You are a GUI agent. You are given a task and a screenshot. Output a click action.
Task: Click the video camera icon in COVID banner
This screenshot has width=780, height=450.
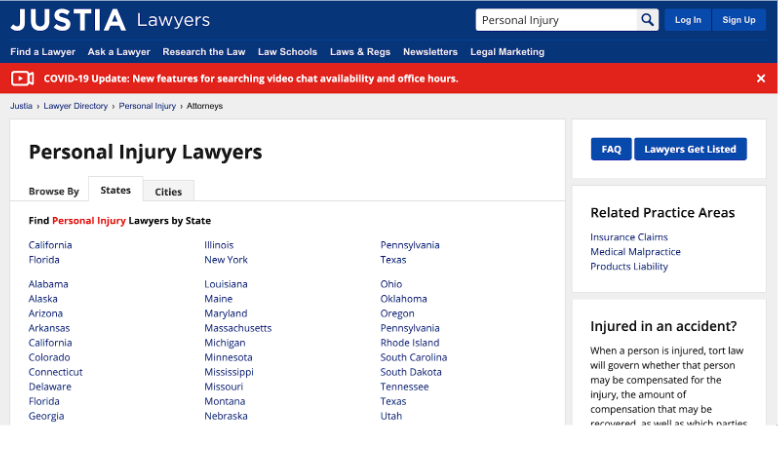click(x=22, y=79)
